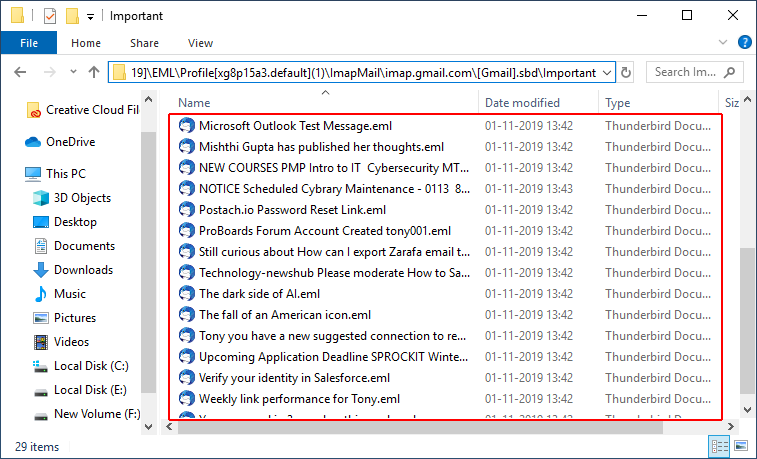The height and width of the screenshot is (459, 757).
Task: Expand the address bar history dropdown
Action: pyautogui.click(x=607, y=73)
